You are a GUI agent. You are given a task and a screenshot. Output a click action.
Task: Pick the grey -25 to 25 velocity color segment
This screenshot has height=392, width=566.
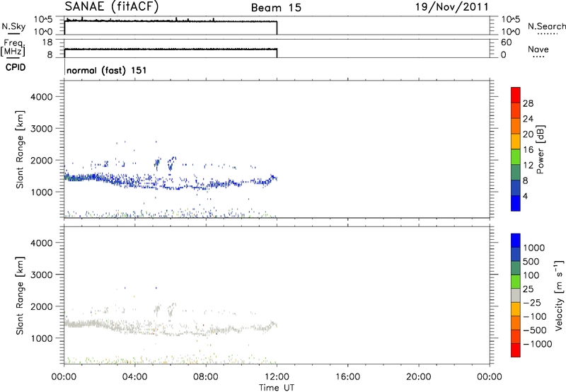[516, 296]
